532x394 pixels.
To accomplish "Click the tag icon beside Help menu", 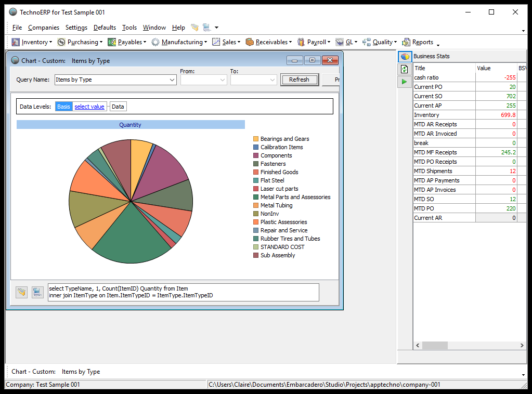I will (194, 28).
